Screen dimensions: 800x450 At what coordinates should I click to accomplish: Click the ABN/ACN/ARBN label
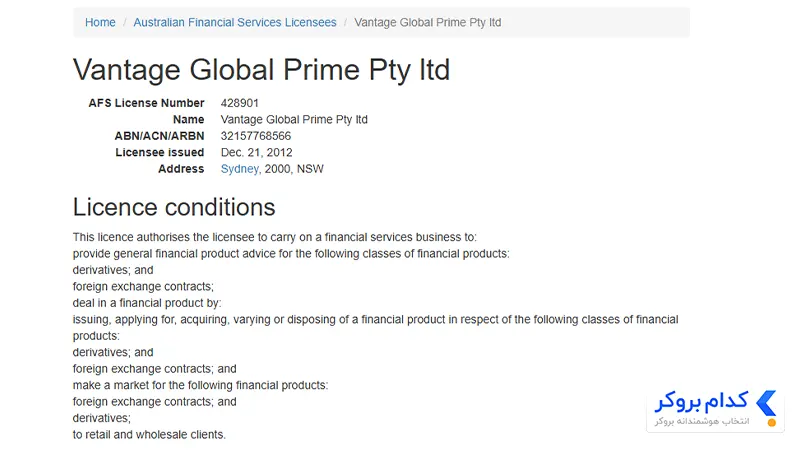pos(159,136)
